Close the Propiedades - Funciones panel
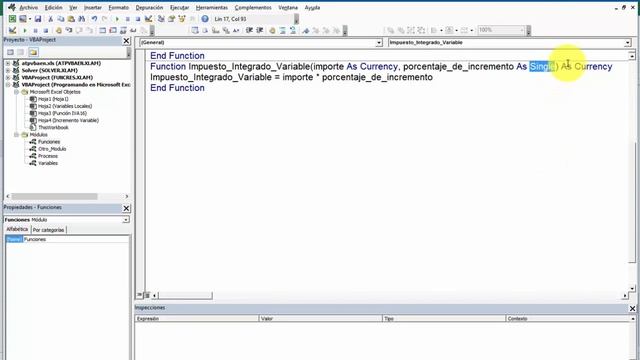This screenshot has height=360, width=640. 126,209
